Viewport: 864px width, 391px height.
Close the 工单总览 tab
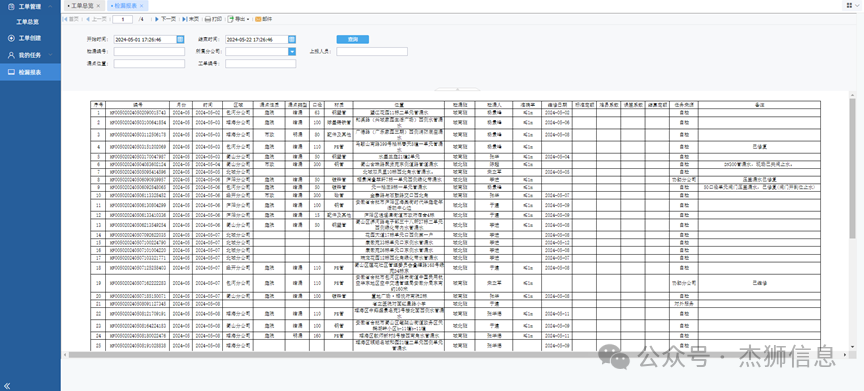[x=98, y=6]
